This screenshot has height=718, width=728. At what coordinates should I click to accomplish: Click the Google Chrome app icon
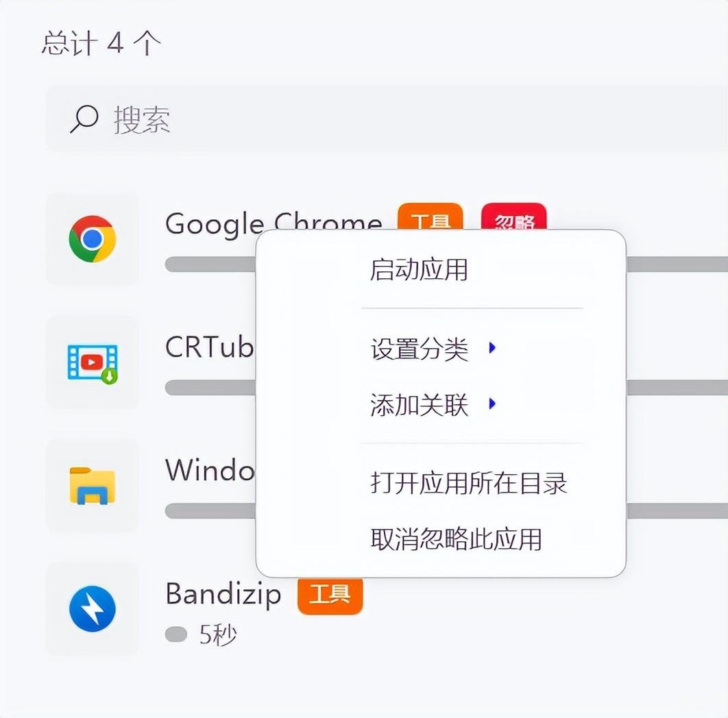pos(93,239)
